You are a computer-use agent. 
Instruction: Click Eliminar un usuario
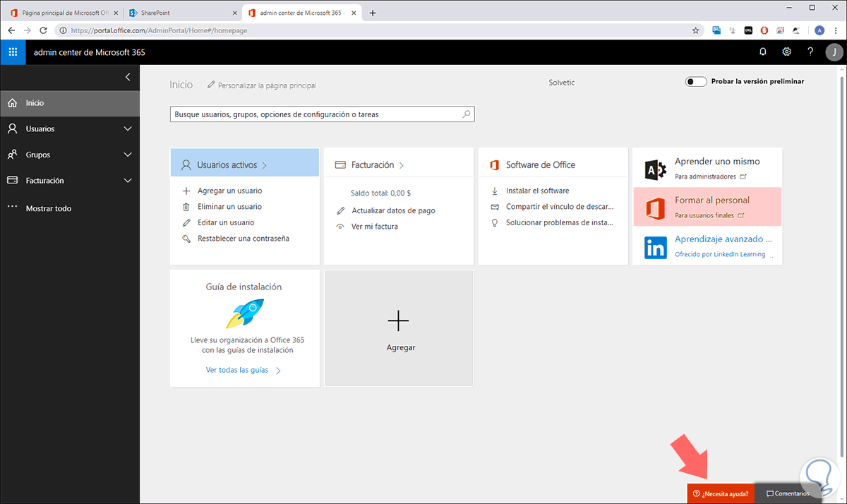coord(230,207)
